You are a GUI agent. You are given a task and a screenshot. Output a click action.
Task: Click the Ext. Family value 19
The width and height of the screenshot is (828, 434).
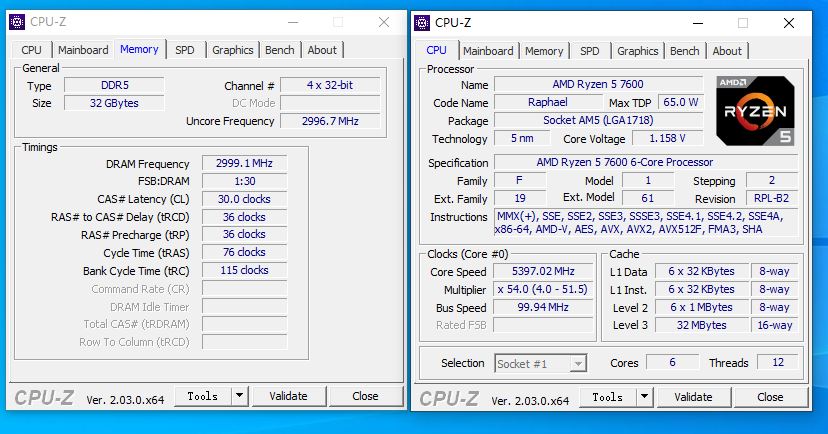click(x=520, y=199)
